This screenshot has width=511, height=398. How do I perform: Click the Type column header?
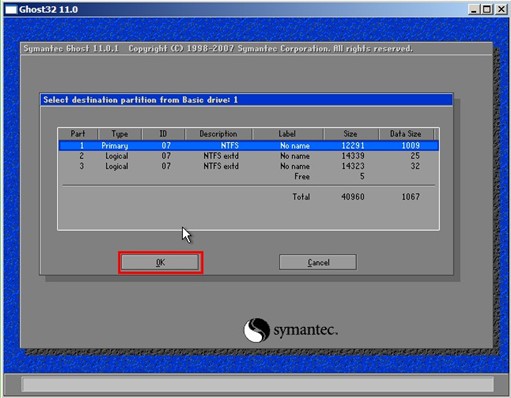click(x=120, y=134)
